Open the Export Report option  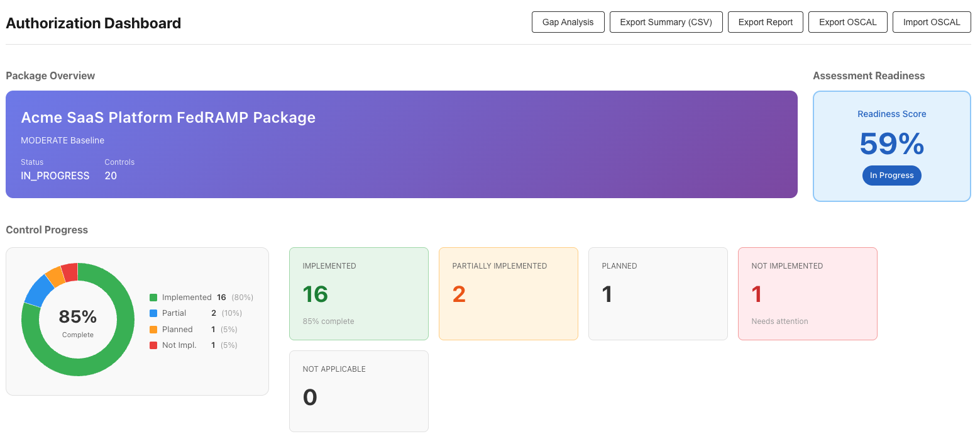point(765,21)
